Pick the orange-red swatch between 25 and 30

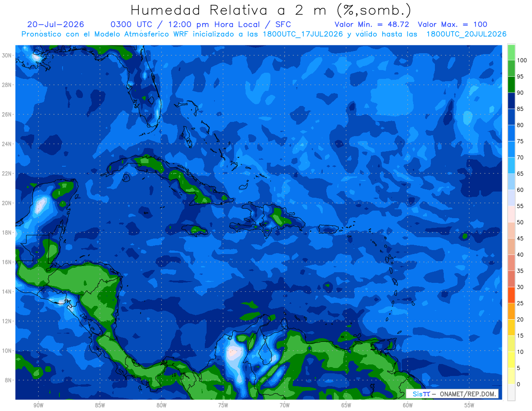click(511, 295)
